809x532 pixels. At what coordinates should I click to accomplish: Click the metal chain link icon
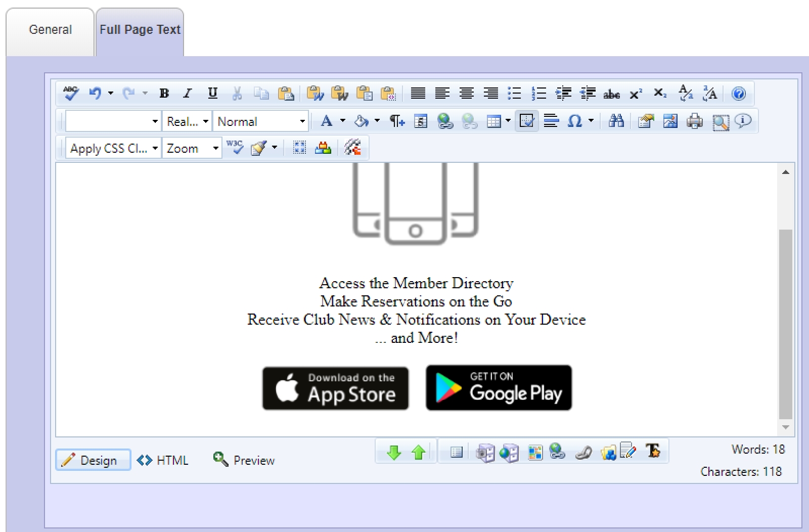click(583, 453)
